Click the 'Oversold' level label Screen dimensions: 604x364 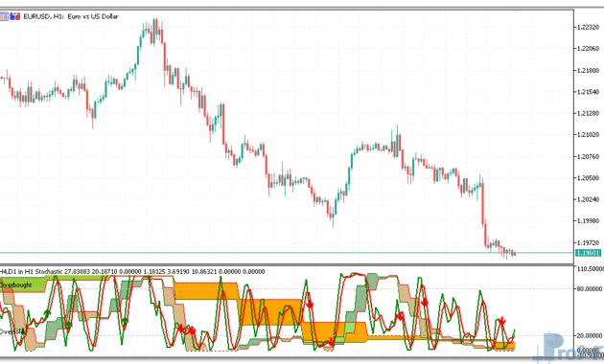pos(12,331)
